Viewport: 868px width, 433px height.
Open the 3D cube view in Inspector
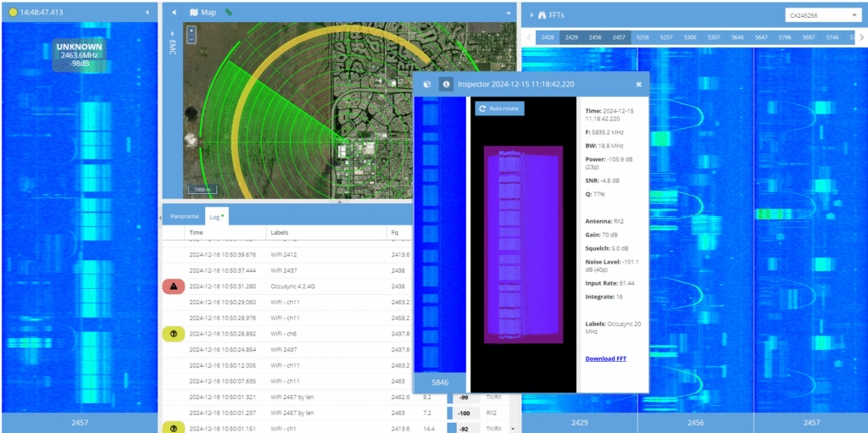click(x=427, y=85)
